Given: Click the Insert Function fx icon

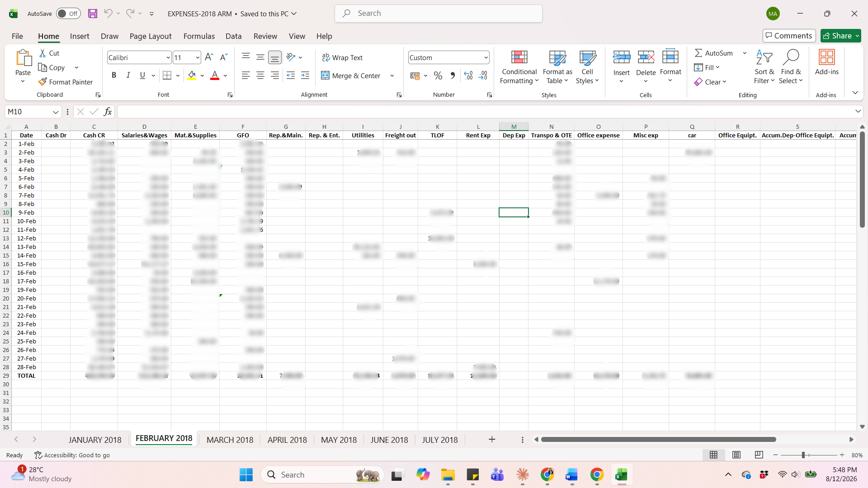Looking at the screenshot, I should point(108,112).
